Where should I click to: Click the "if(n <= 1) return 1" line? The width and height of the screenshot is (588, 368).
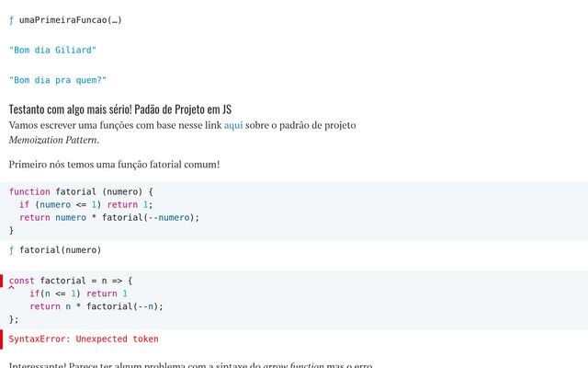(x=78, y=293)
